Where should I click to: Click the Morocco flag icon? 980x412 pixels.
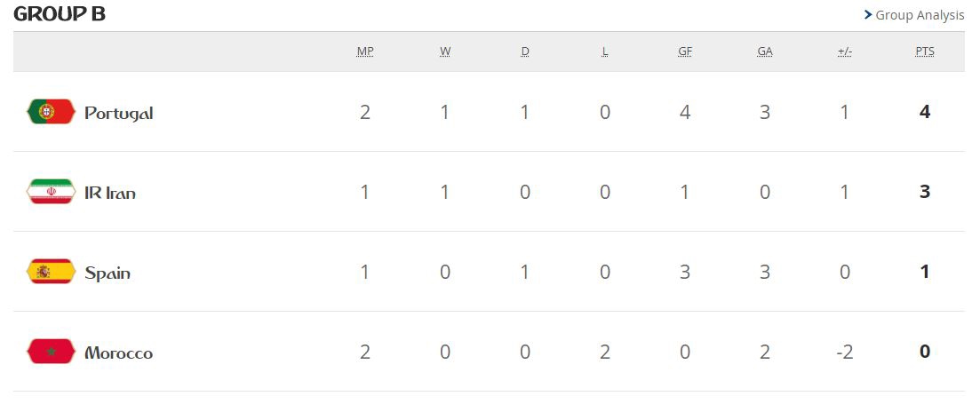point(51,352)
